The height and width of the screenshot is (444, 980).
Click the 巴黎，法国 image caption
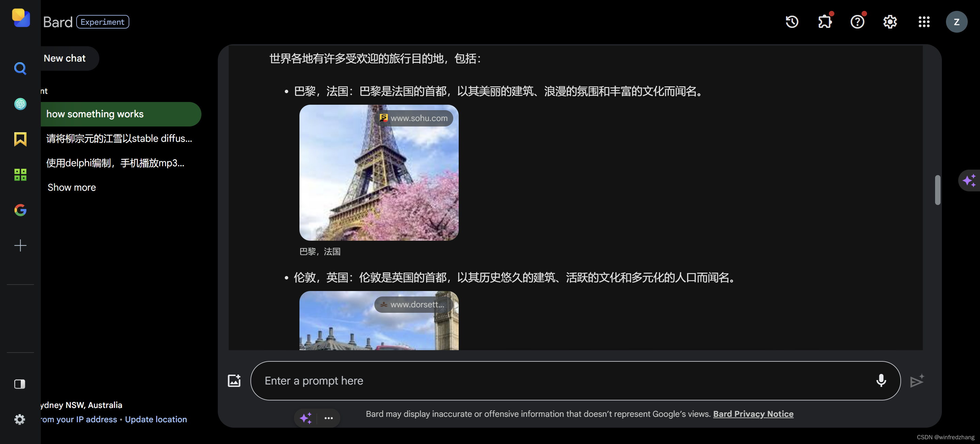[x=320, y=251]
